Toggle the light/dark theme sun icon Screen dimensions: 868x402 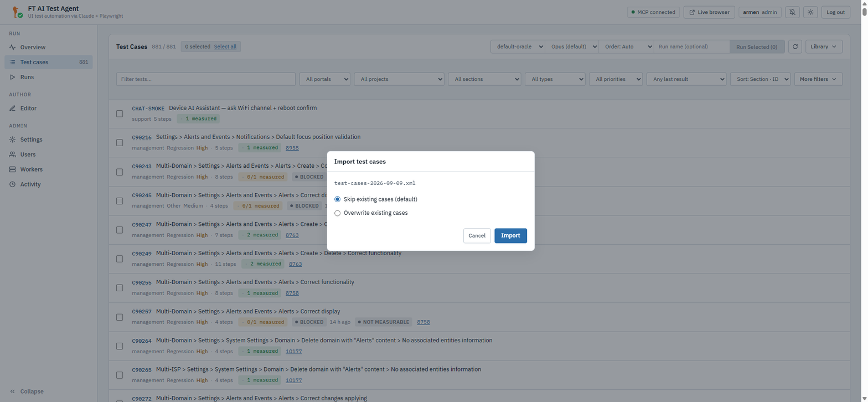pos(810,12)
